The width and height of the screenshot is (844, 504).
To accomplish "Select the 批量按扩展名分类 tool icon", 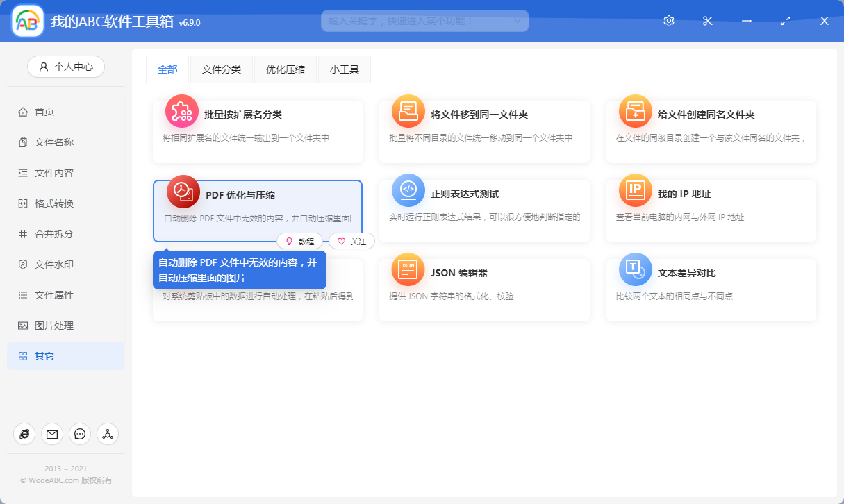I will pos(181,110).
